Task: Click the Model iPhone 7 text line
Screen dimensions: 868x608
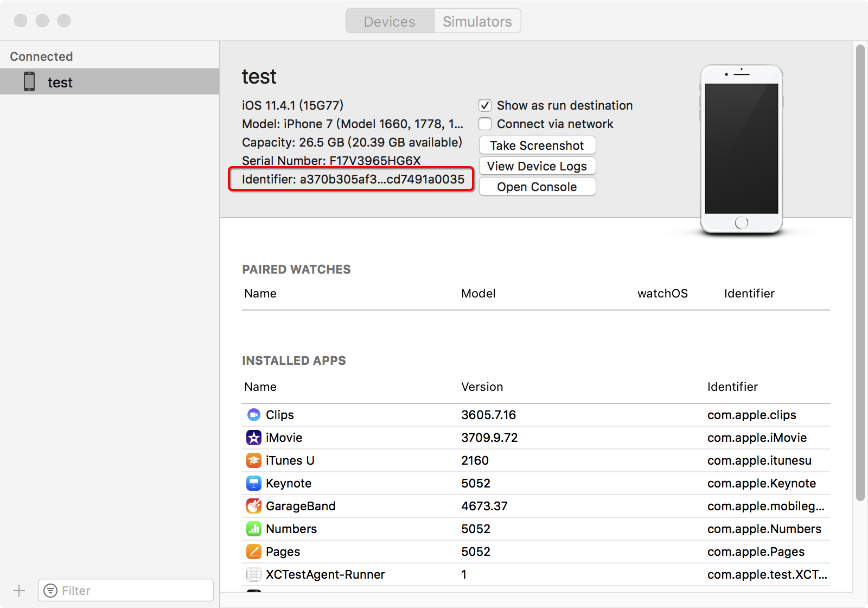Action: point(353,124)
